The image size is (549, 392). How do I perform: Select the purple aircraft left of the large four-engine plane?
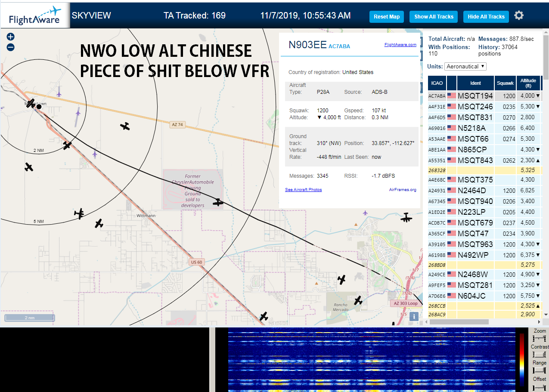click(366, 212)
